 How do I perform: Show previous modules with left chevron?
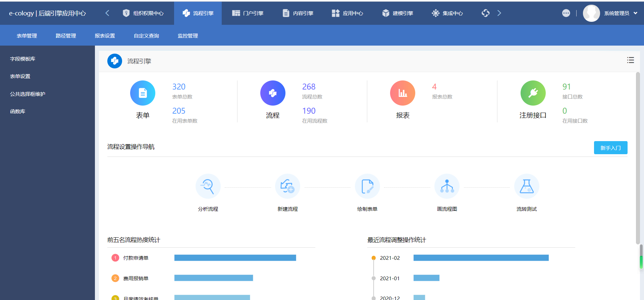click(x=107, y=13)
